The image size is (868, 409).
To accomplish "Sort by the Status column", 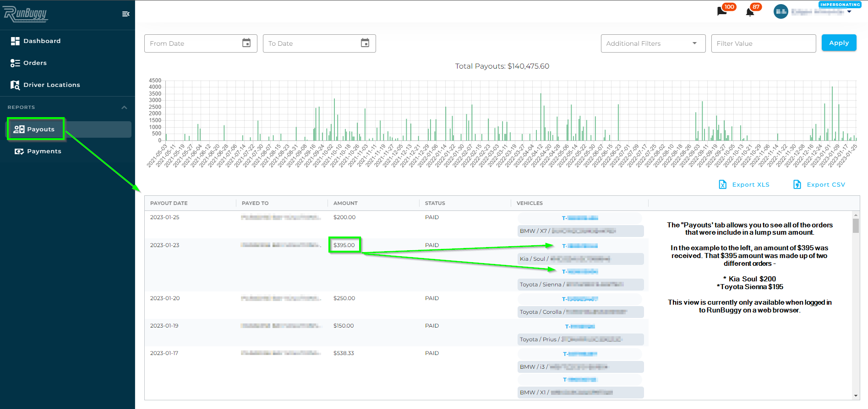I will click(x=435, y=203).
